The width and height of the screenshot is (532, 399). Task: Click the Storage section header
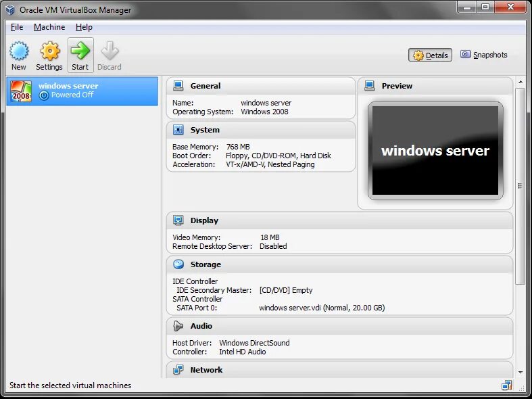339,264
